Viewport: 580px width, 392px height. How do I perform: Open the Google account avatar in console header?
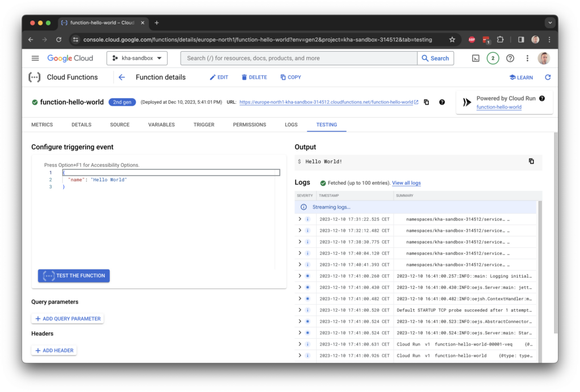544,58
